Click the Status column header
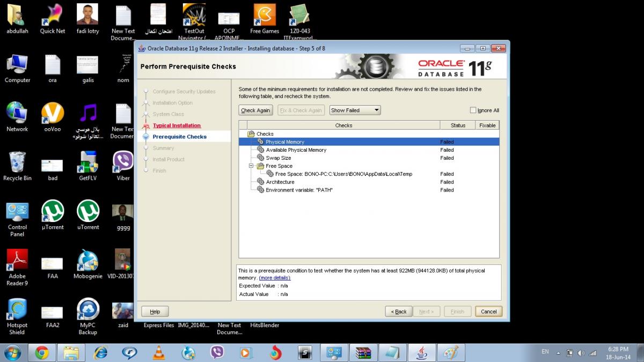This screenshot has width=644, height=362. pos(458,125)
